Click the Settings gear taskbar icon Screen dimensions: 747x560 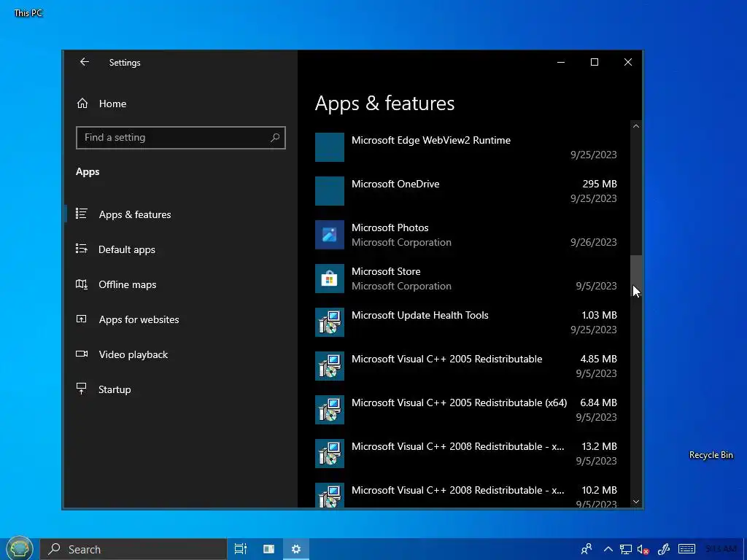click(x=296, y=549)
